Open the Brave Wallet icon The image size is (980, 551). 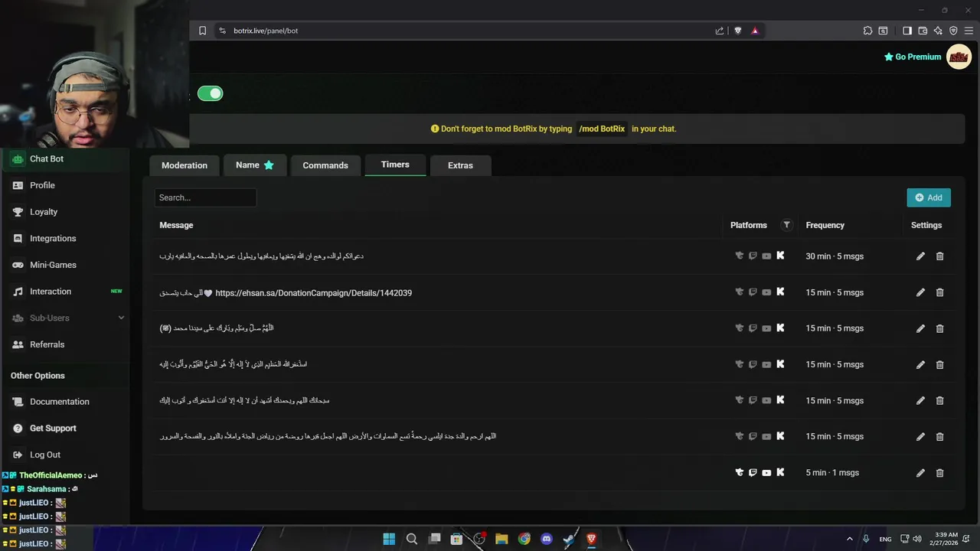pyautogui.click(x=923, y=31)
